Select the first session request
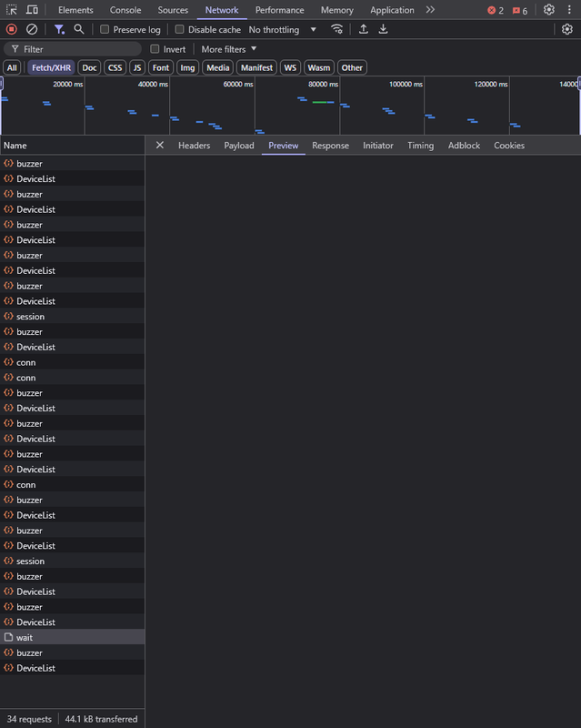The image size is (581, 728). click(73, 316)
